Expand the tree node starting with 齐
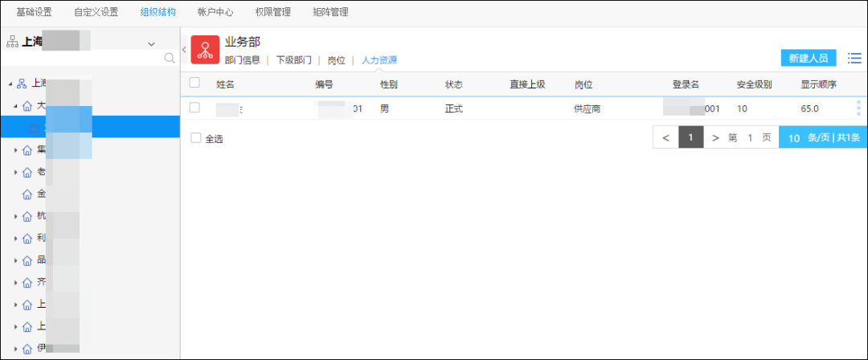This screenshot has width=868, height=360. [15, 283]
